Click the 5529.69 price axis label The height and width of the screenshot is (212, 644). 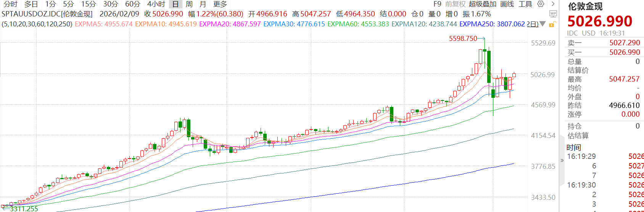coord(543,43)
